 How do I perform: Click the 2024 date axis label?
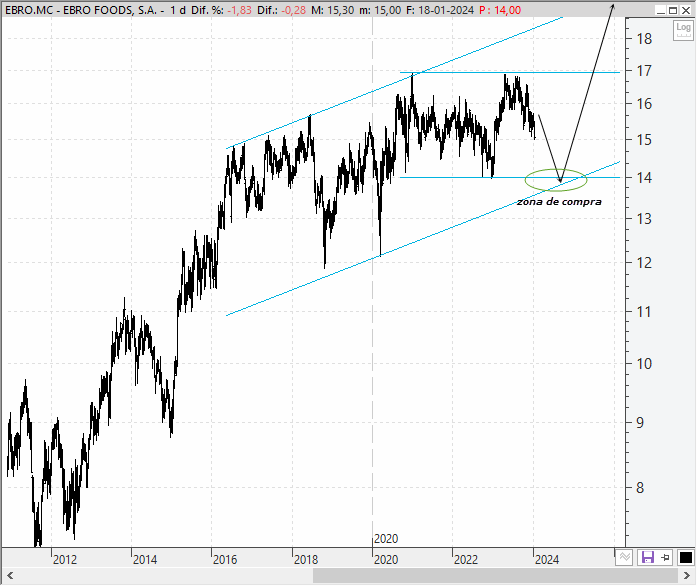pos(547,559)
